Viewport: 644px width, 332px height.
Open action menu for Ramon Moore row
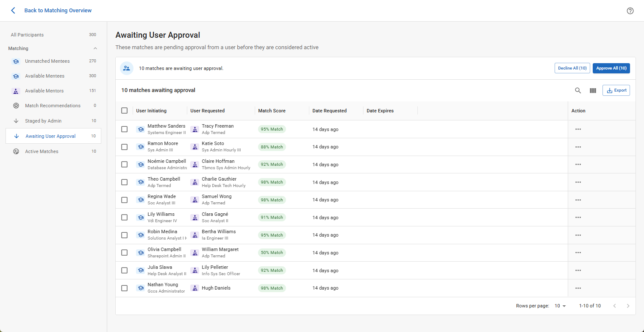point(578,147)
